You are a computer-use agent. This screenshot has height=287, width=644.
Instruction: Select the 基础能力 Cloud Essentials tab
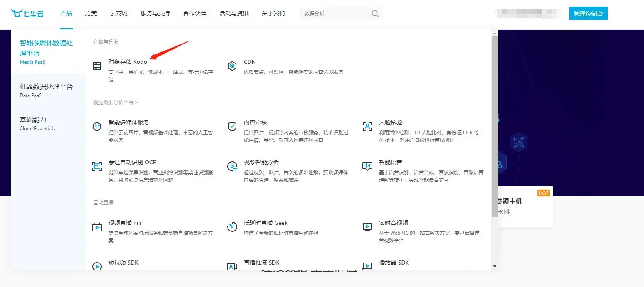point(37,123)
